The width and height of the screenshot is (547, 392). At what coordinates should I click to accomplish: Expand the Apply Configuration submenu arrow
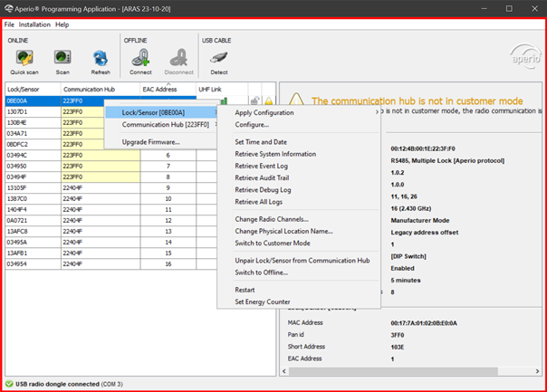coord(377,112)
